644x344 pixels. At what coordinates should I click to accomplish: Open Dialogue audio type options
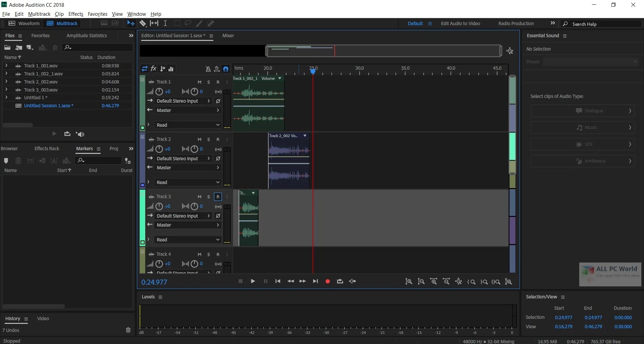(583, 111)
